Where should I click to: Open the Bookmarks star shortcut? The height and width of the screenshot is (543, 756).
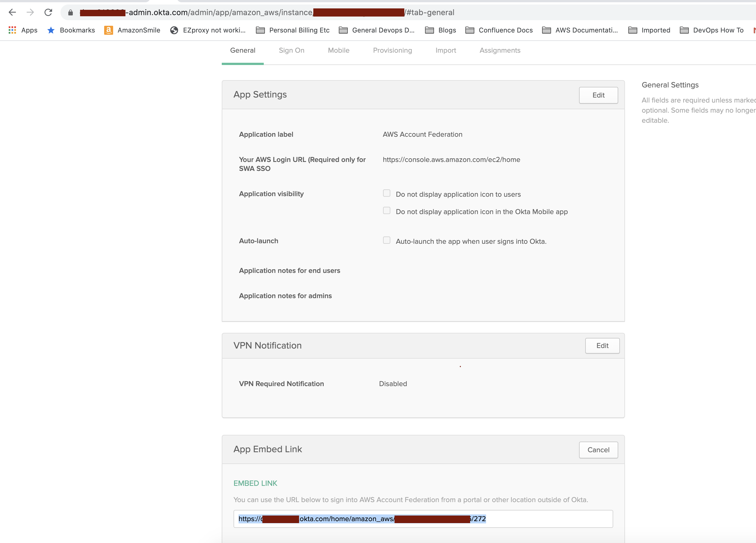(x=71, y=30)
